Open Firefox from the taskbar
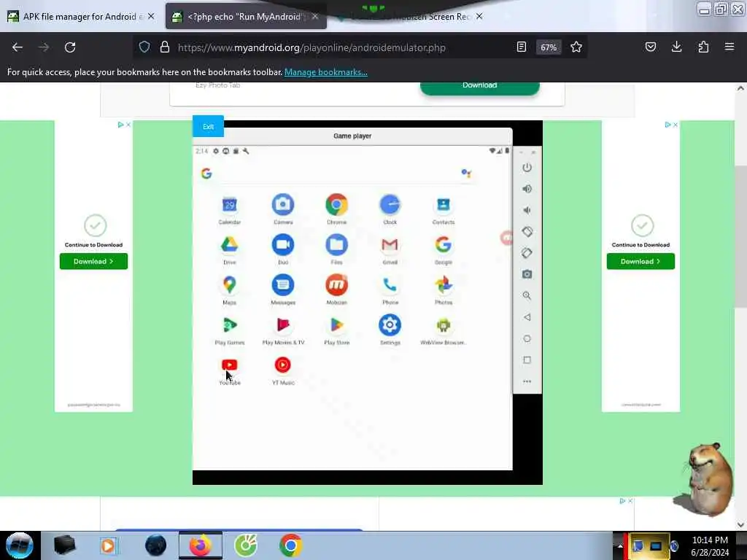The image size is (747, 560). click(x=201, y=545)
